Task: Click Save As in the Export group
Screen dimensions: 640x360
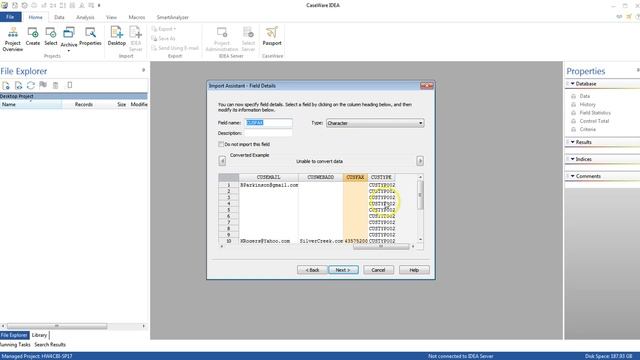Action: 163,38
